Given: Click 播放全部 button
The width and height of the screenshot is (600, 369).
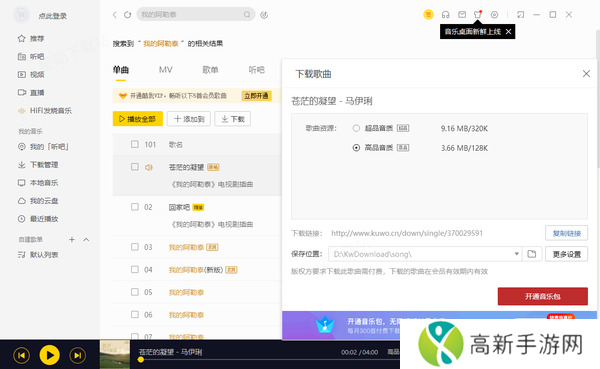Looking at the screenshot, I should click(138, 119).
